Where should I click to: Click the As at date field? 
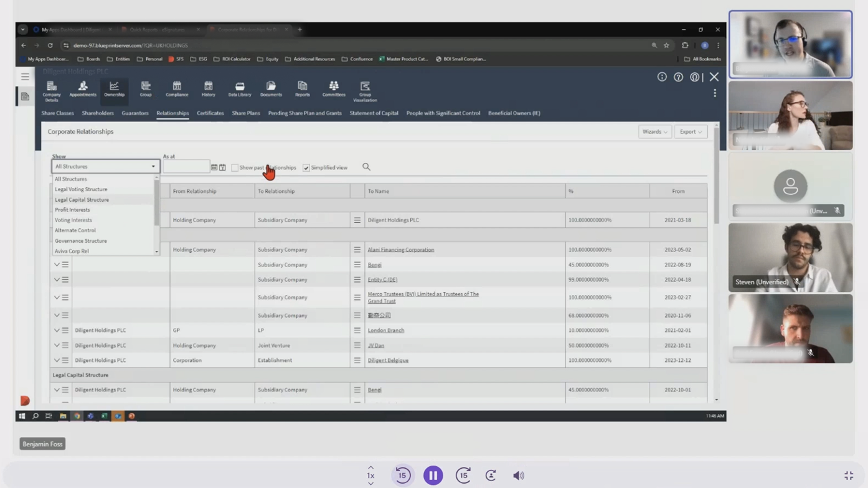tap(186, 167)
